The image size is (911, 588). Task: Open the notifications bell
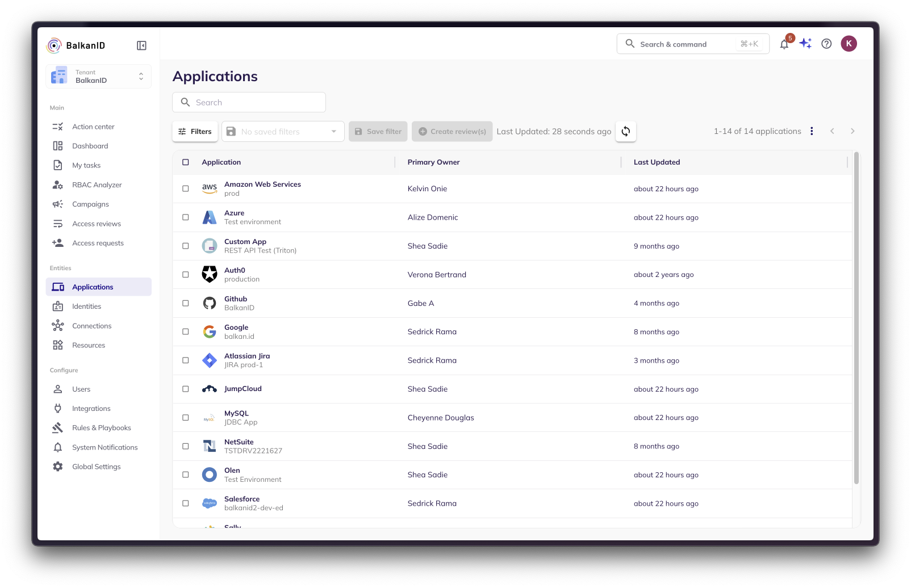[784, 44]
